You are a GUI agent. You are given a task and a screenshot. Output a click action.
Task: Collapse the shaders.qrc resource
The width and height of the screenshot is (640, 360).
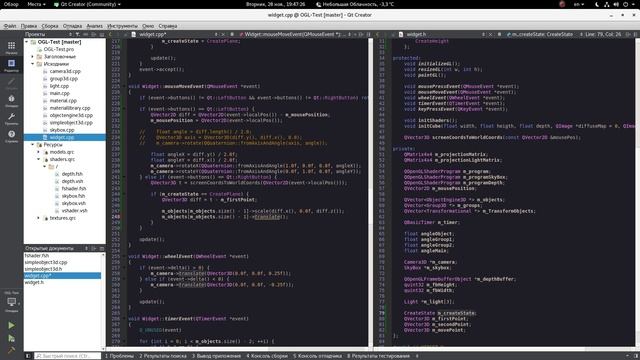(39, 160)
